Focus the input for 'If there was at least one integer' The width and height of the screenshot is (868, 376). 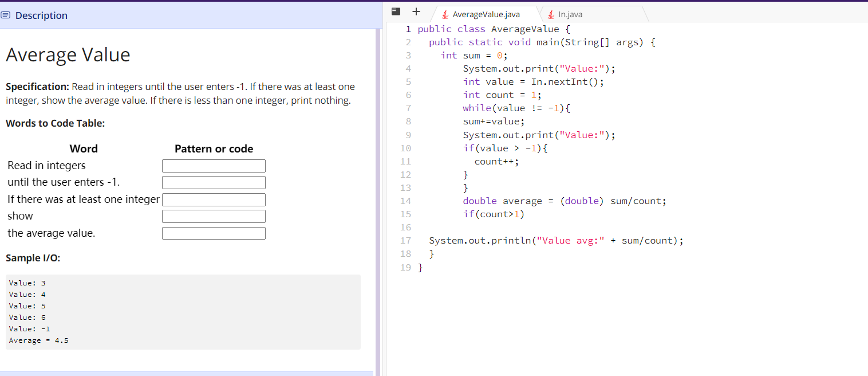click(214, 199)
